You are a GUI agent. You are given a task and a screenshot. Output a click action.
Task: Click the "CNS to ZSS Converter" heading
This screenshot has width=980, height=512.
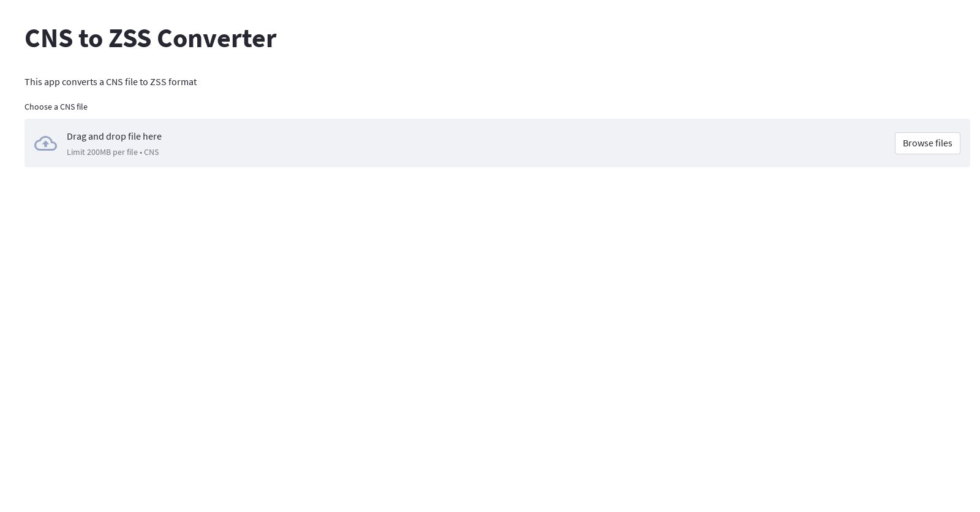click(150, 39)
